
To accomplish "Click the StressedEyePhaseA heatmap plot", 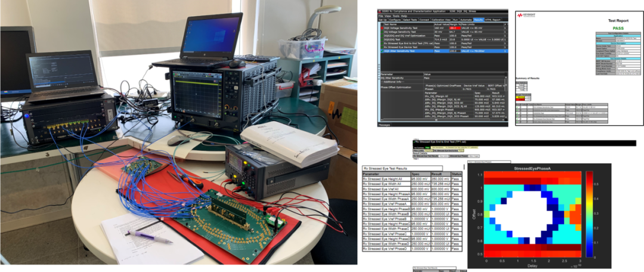I will 532,214.
